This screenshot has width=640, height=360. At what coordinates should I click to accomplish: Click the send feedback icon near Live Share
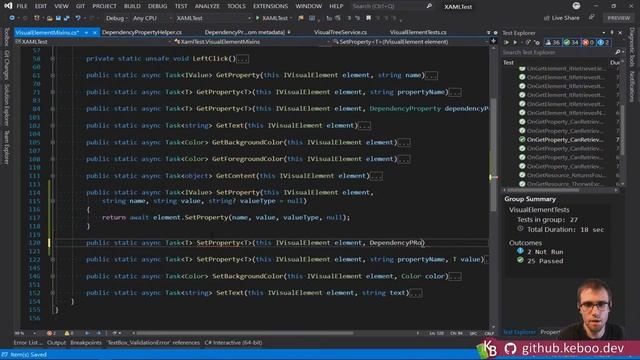click(x=591, y=18)
